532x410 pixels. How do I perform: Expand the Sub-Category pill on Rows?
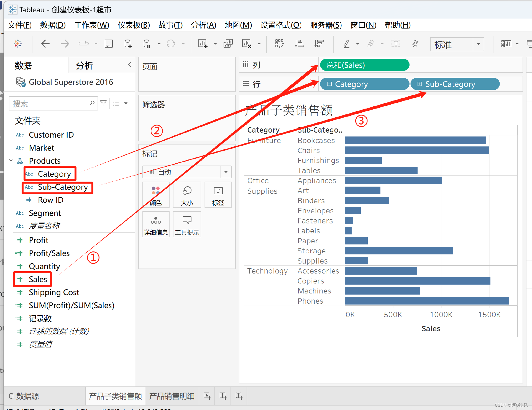(420, 84)
